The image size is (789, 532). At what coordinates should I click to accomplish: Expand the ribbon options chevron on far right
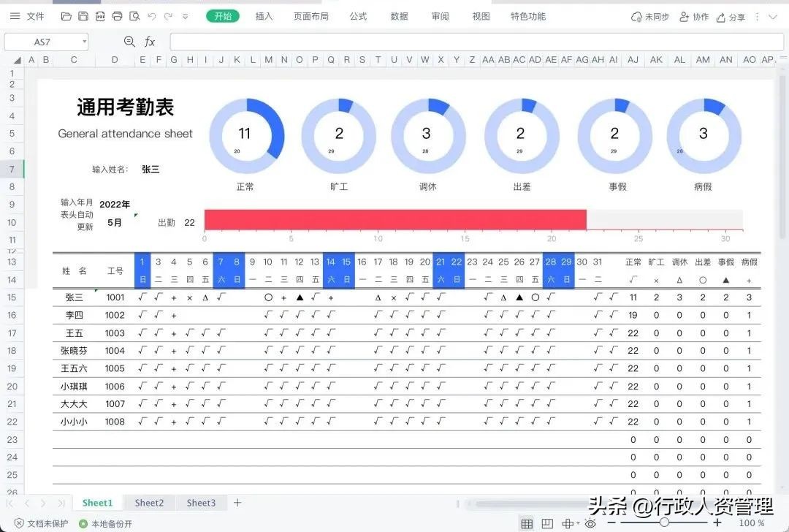pos(773,15)
